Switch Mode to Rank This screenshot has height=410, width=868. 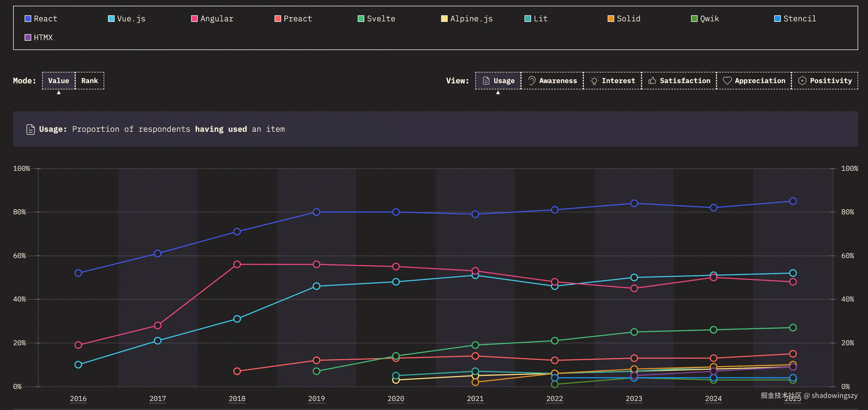[89, 81]
